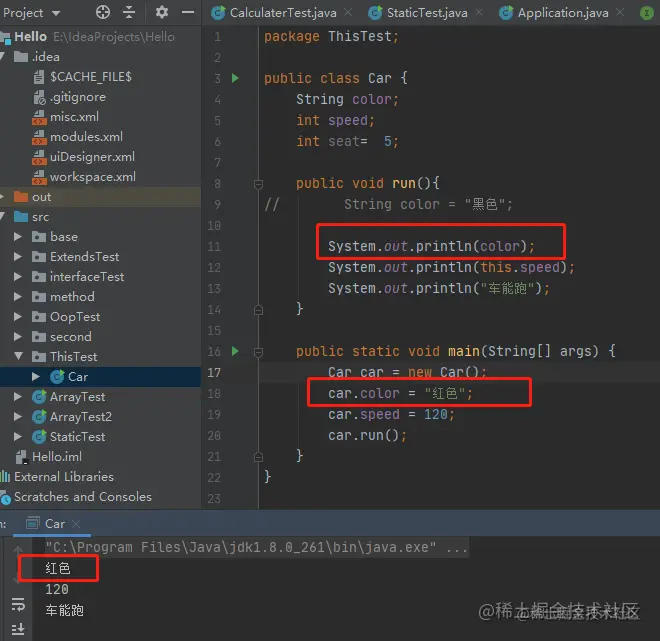Click the int seat= 5 line
The image size is (660, 641).
[347, 141]
